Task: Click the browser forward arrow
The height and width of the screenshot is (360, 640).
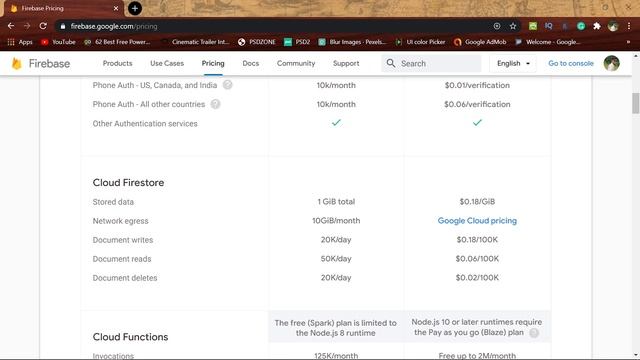Action: pyautogui.click(x=27, y=26)
